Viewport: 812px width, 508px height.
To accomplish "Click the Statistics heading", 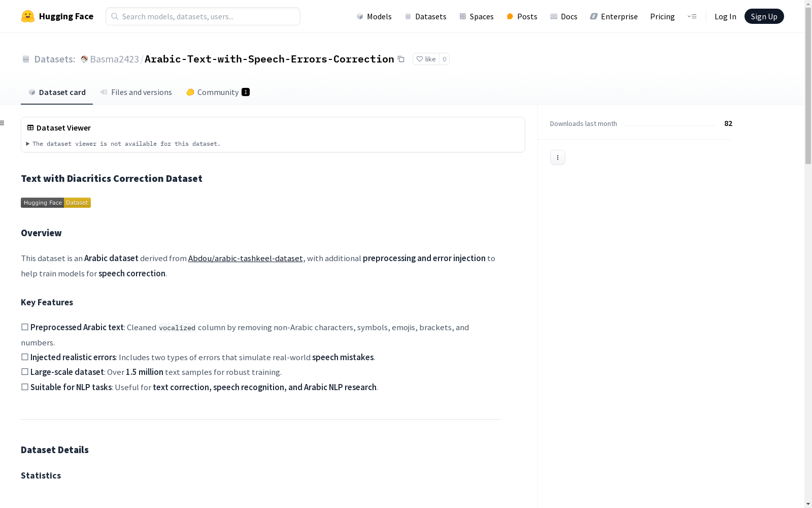I will (41, 475).
